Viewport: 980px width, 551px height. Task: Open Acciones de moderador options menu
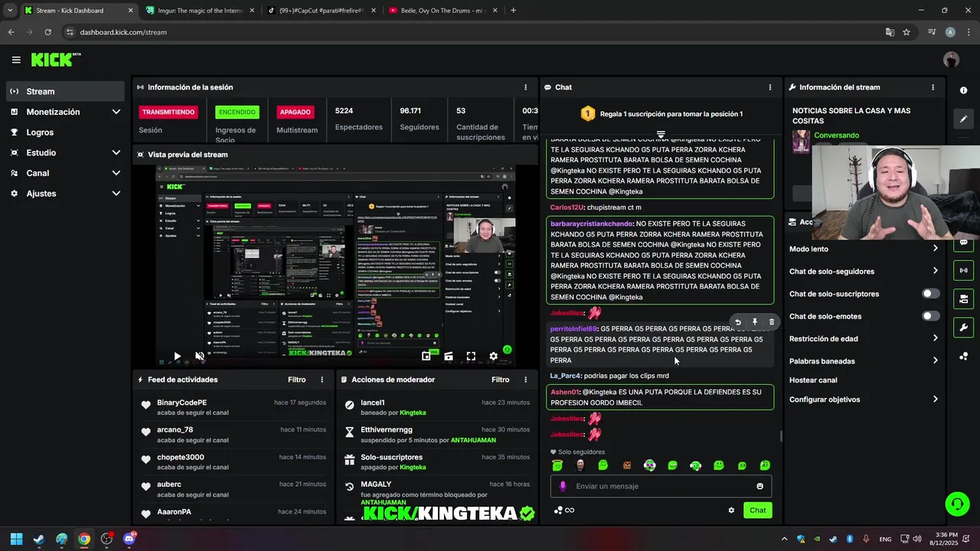525,380
